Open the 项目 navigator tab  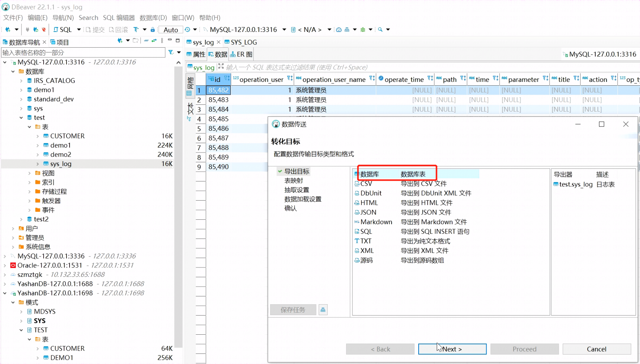(x=59, y=42)
